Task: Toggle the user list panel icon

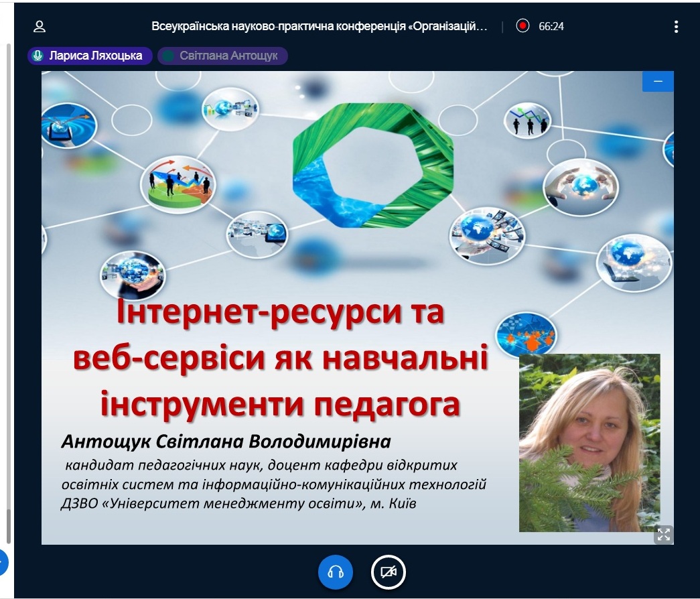Action: pyautogui.click(x=40, y=26)
